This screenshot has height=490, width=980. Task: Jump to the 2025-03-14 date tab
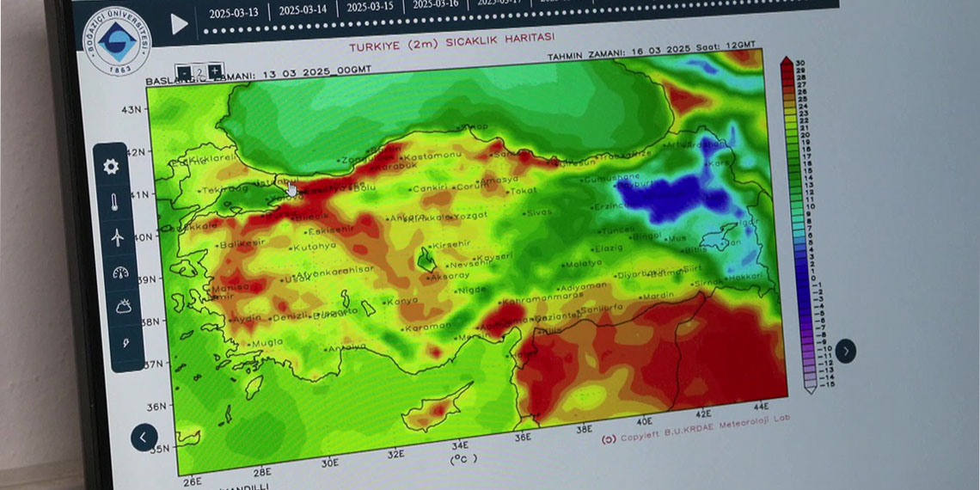pos(303,10)
